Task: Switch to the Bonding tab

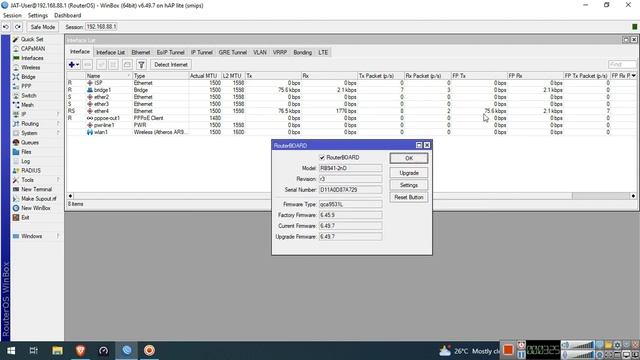Action: (x=302, y=53)
